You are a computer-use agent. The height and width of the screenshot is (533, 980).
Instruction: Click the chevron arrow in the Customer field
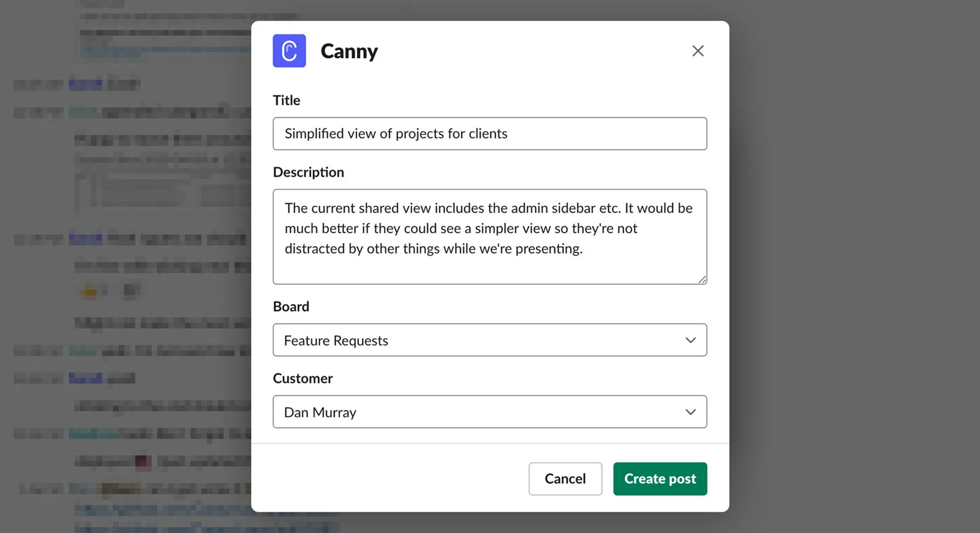690,412
